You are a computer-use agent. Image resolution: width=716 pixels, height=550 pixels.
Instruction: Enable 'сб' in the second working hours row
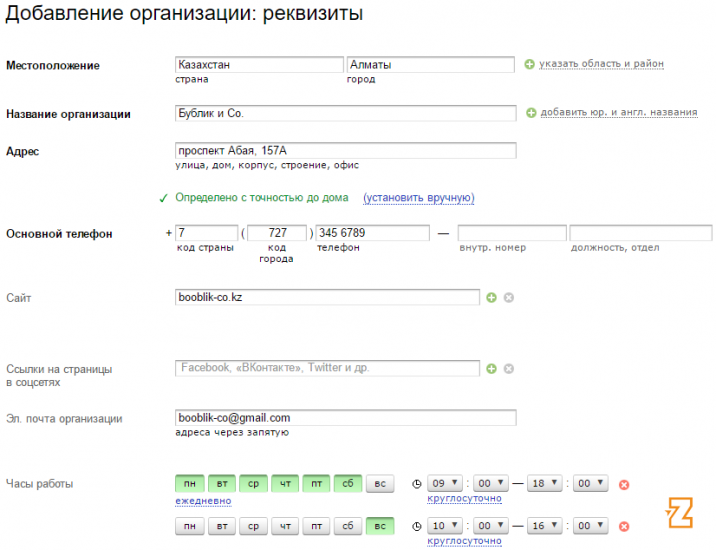pos(348,526)
